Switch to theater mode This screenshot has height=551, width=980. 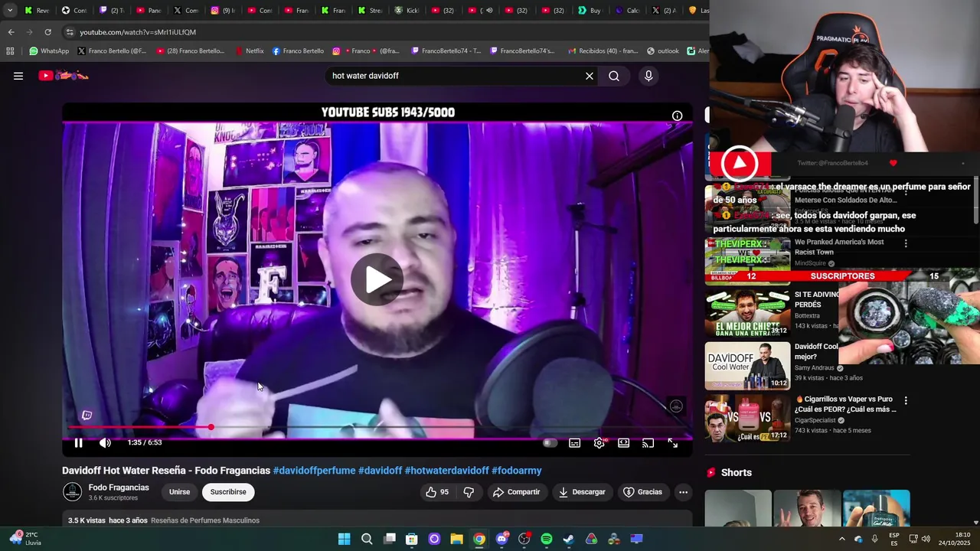tap(624, 442)
